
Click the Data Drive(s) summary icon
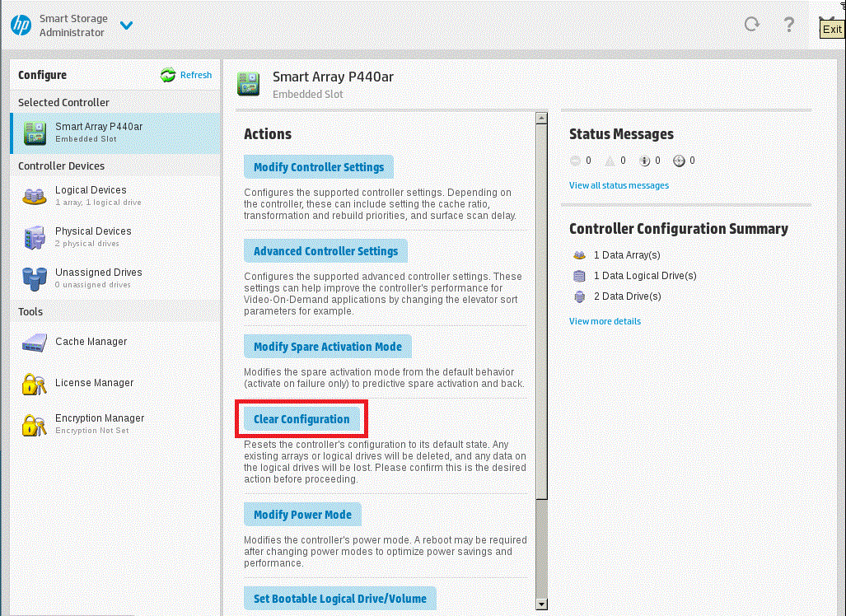click(579, 296)
